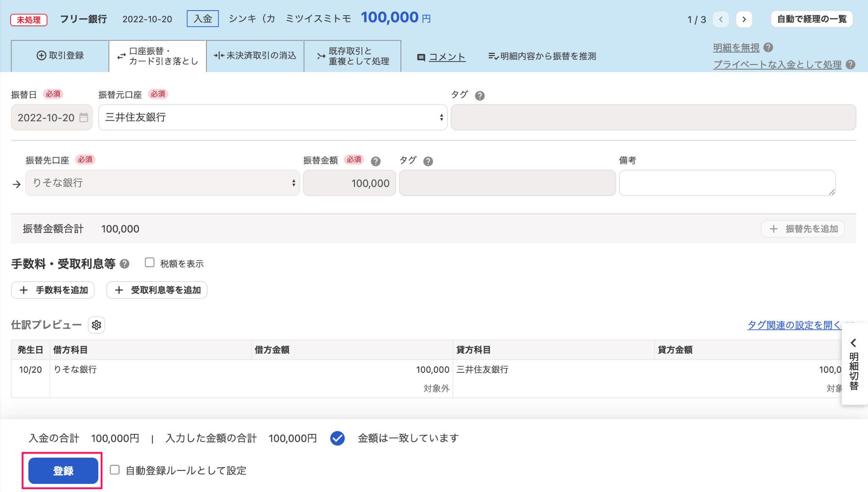Viewport: 868px width, 492px height.
Task: Enable 自動登録ルールとして設定 checkbox
Action: click(114, 470)
